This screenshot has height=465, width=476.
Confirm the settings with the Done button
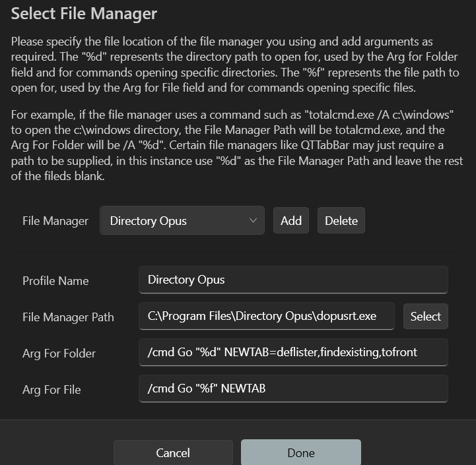301,453
